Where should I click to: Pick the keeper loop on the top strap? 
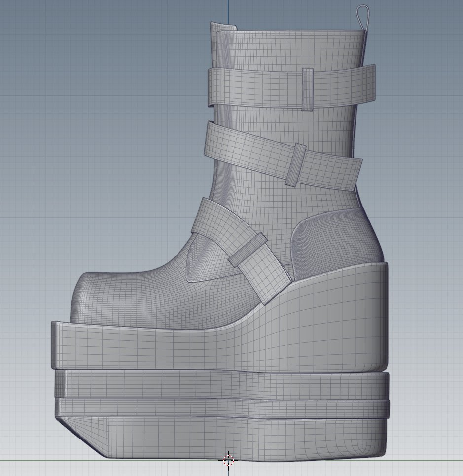pos(308,89)
